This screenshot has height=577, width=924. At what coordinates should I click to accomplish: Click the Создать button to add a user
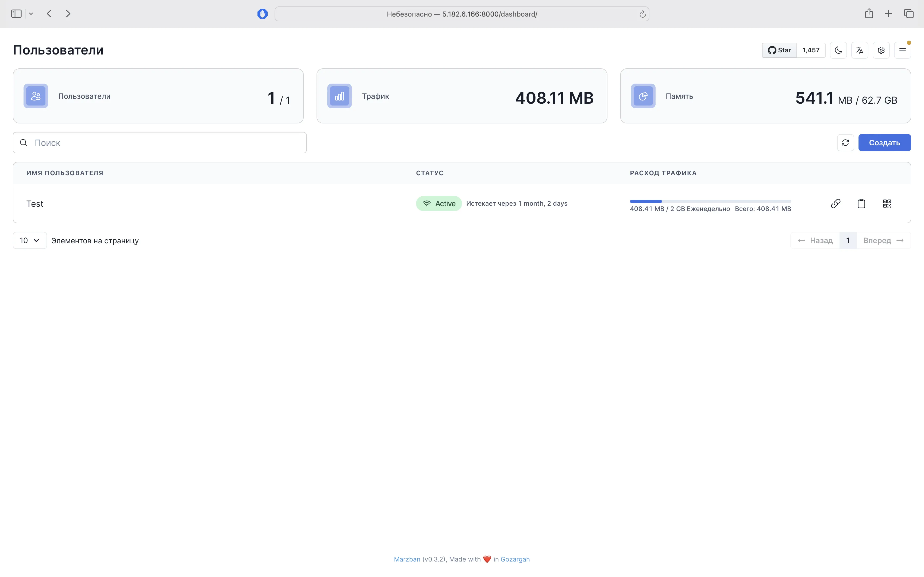click(885, 142)
